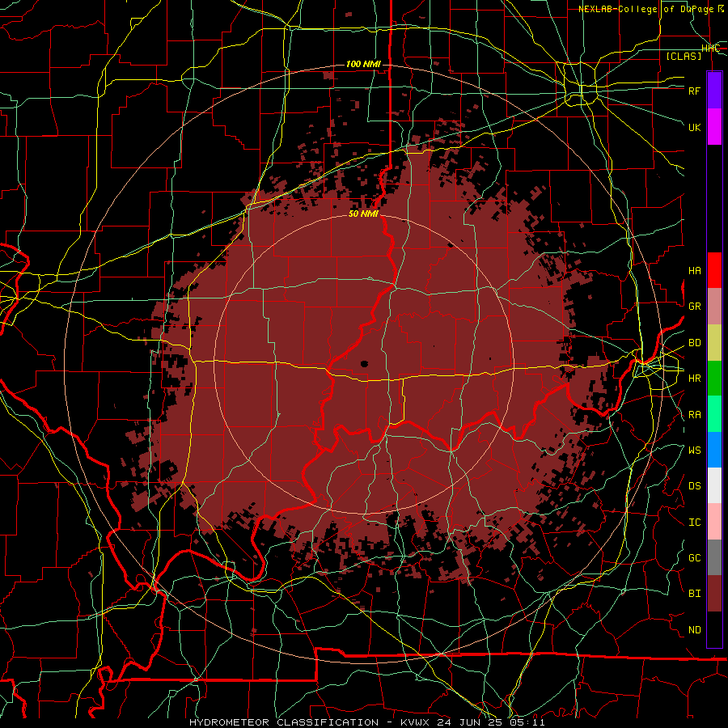Click the HR green legend swatch
Screen dimensions: 728x728
714,378
